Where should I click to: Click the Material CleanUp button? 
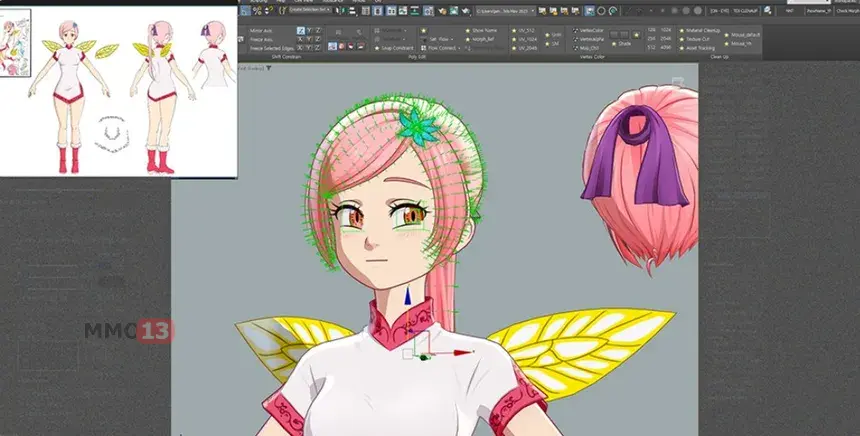[x=699, y=30]
